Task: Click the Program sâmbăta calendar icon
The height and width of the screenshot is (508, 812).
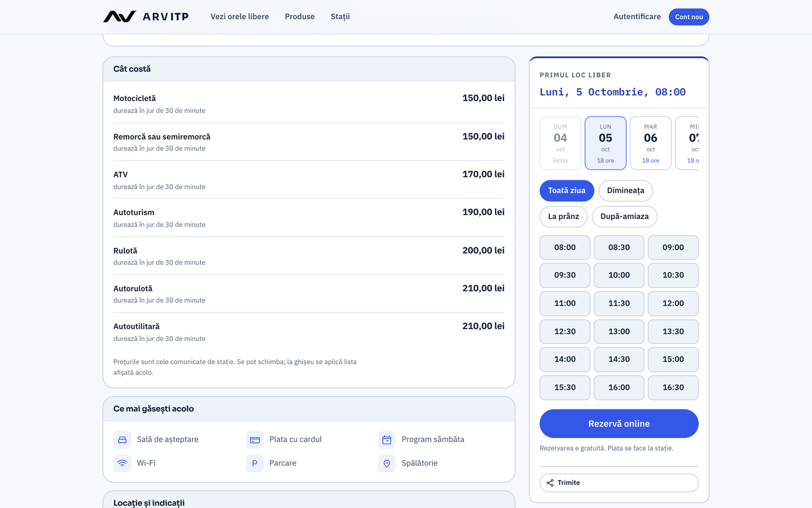Action: [x=387, y=440]
